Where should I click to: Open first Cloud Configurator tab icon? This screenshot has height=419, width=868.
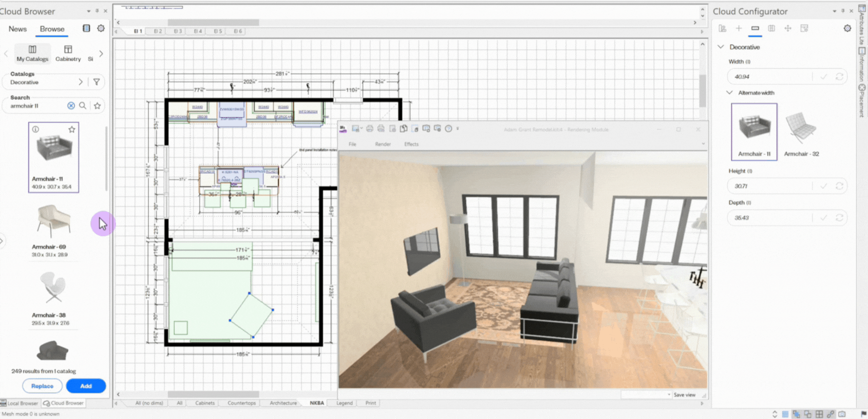click(722, 28)
